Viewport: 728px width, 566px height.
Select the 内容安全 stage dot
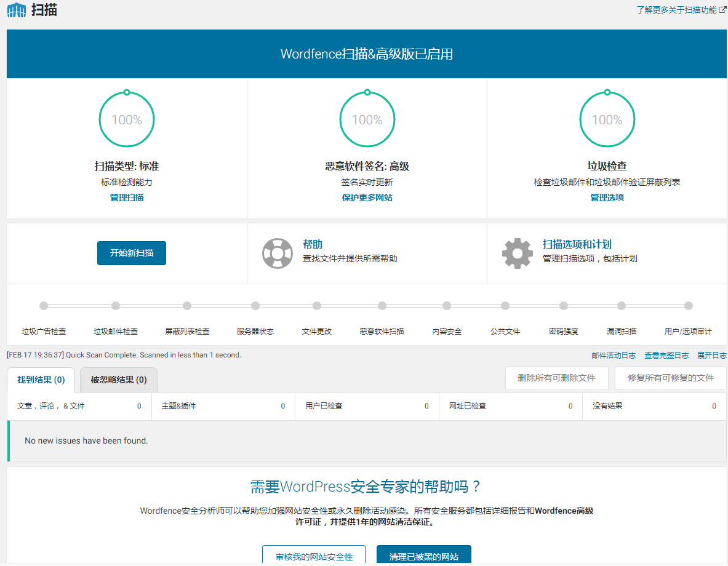click(447, 306)
